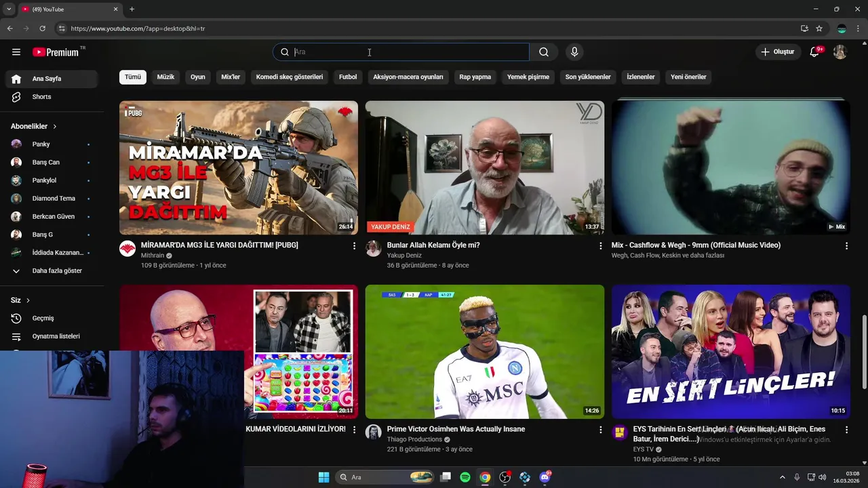The width and height of the screenshot is (868, 488).
Task: Select the Yemek pişirme chip
Action: 528,77
